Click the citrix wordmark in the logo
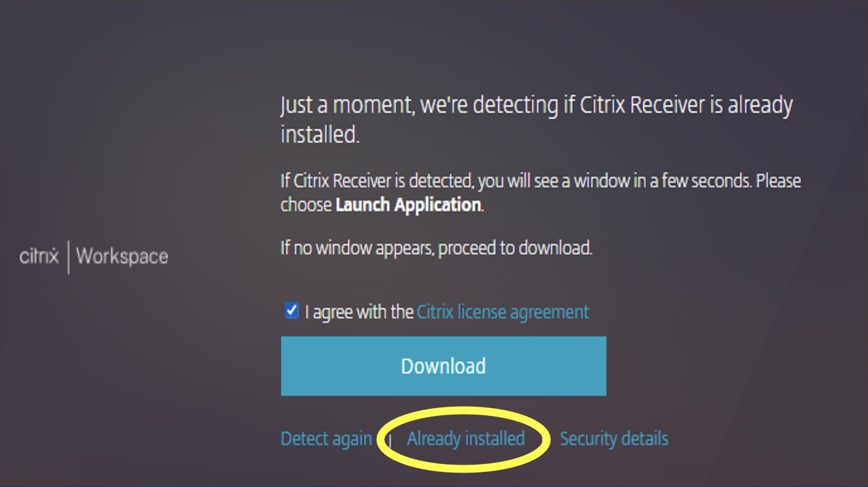 (x=39, y=255)
